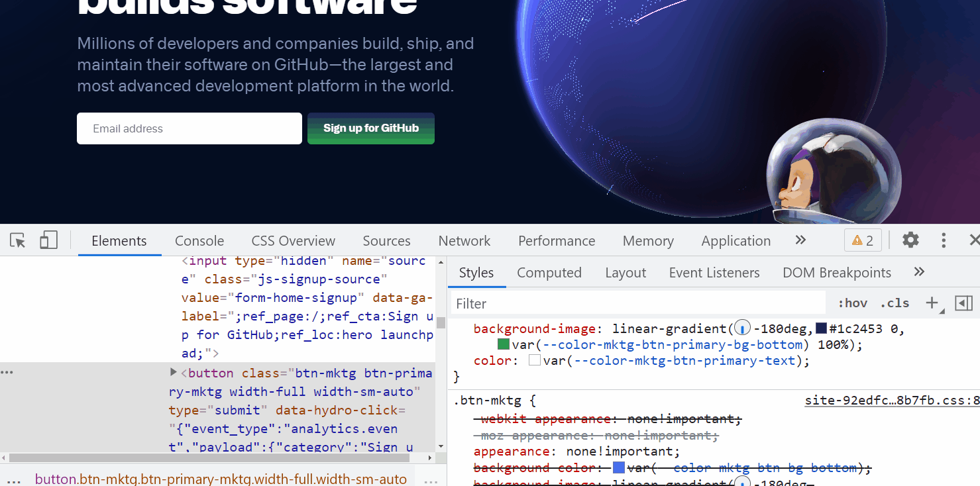The width and height of the screenshot is (980, 486).
Task: Click the DOM tree vertical scrollbar thumb
Action: point(441,322)
